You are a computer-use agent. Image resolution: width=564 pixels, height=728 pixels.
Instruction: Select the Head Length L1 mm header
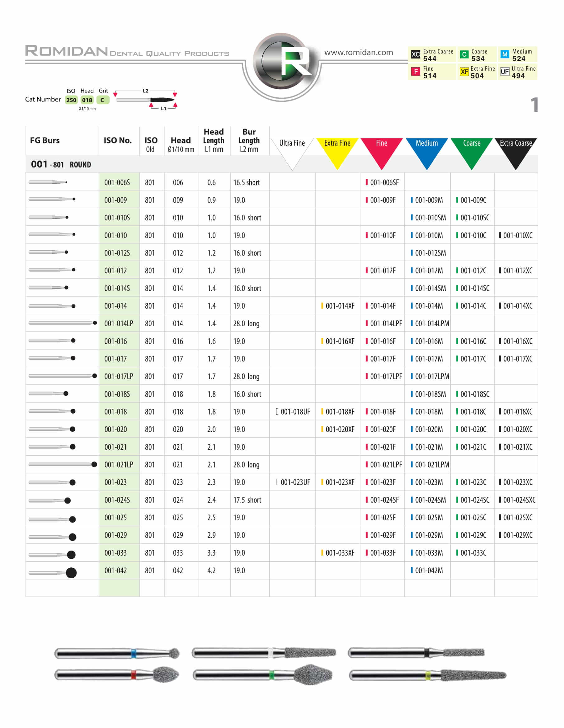214,140
